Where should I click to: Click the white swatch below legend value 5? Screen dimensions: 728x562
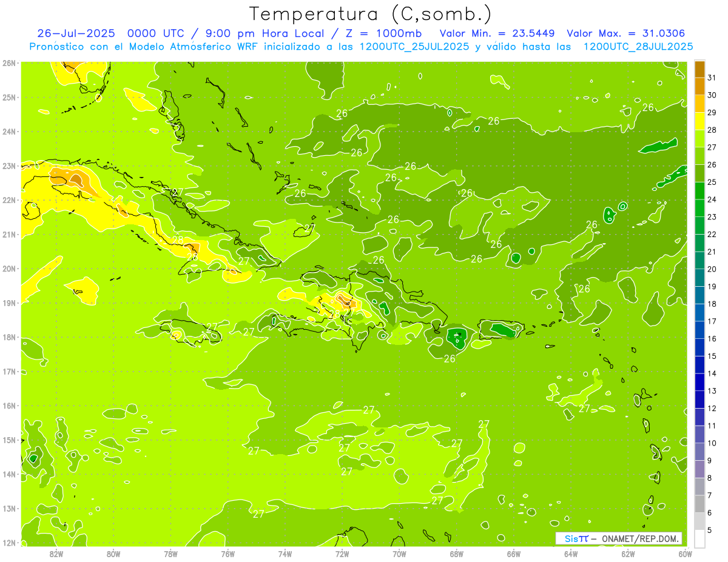(x=699, y=538)
